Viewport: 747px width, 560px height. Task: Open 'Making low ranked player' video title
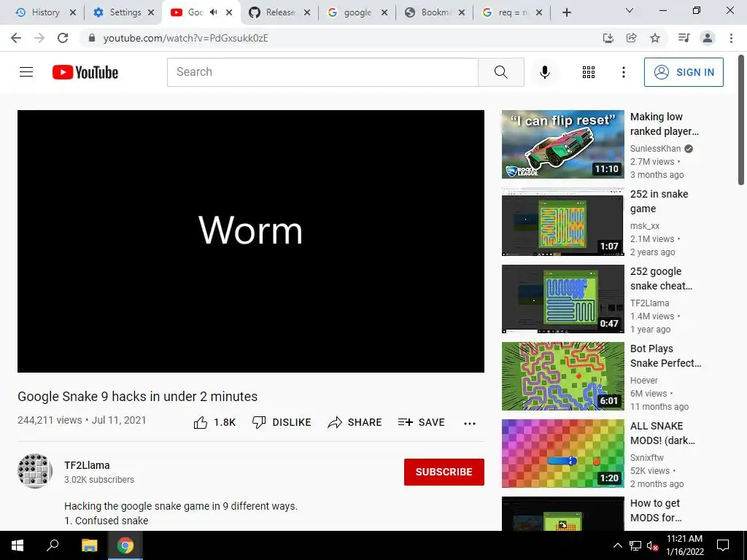664,124
